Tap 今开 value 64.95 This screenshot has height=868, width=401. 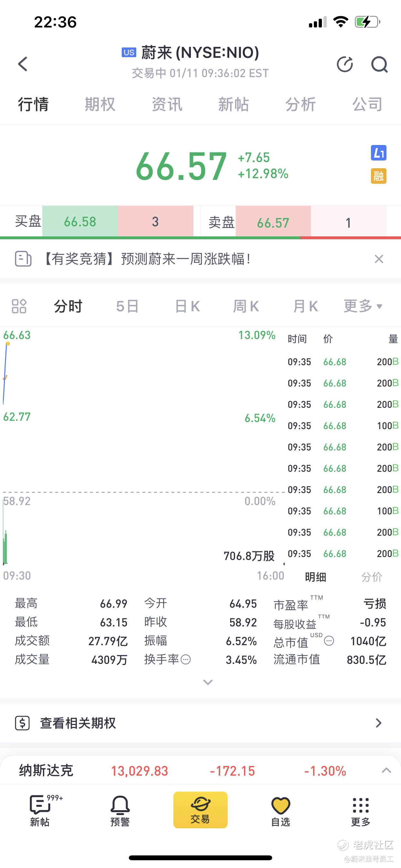243,604
